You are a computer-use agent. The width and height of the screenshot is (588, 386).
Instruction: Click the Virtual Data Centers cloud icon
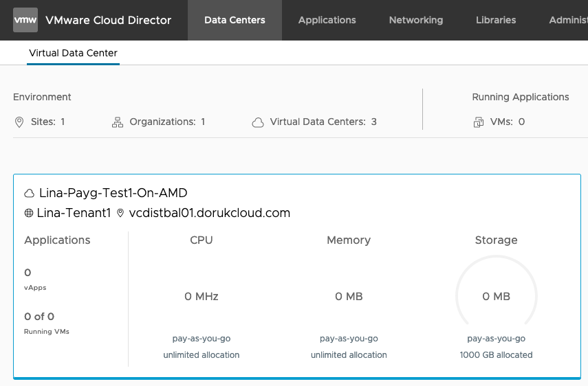click(x=258, y=122)
